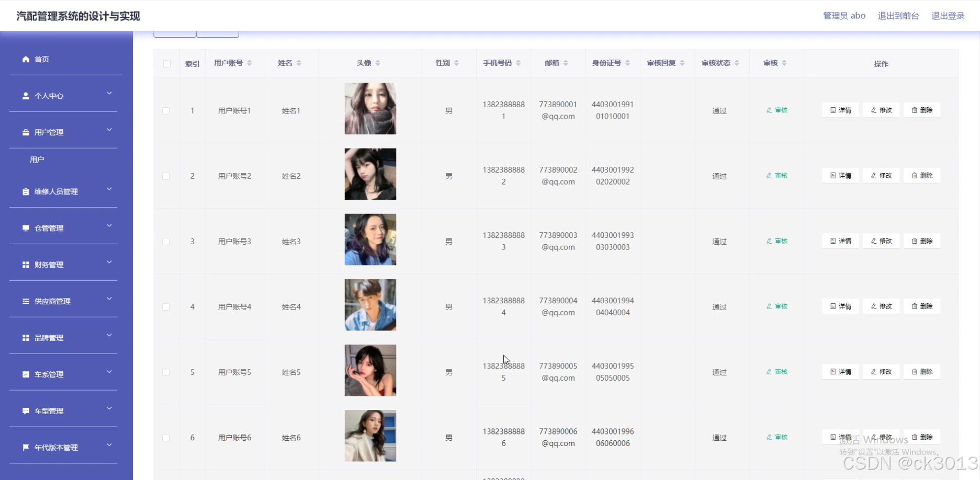This screenshot has width=980, height=480.
Task: Click the 车系管理 sidebar icon
Action: click(x=25, y=374)
